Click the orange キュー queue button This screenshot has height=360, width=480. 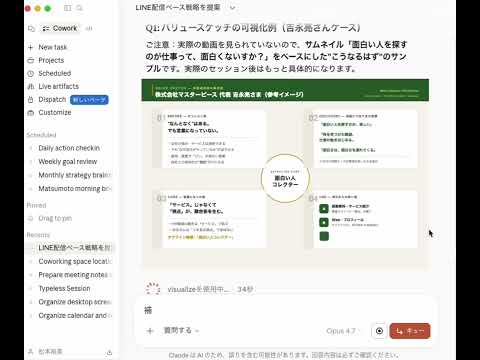coord(410,331)
